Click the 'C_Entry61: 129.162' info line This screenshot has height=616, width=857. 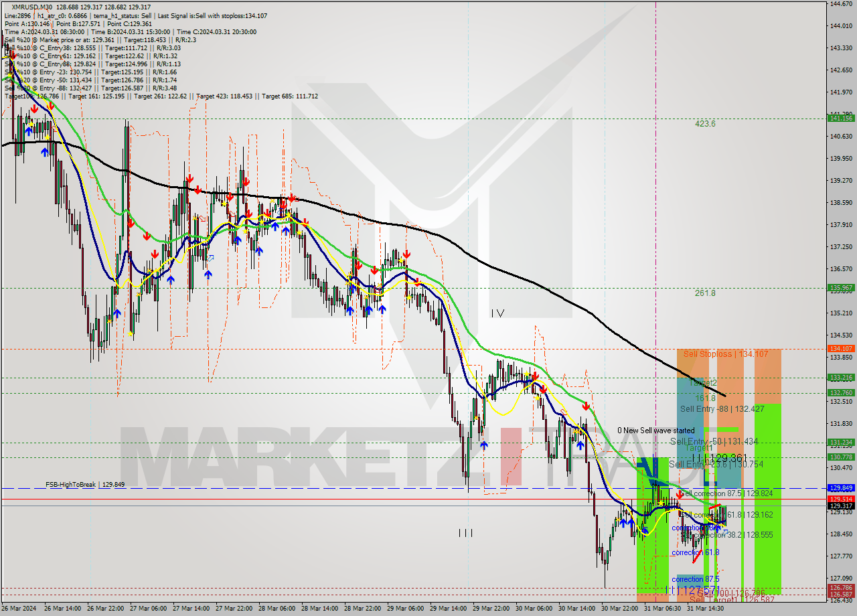coord(90,56)
